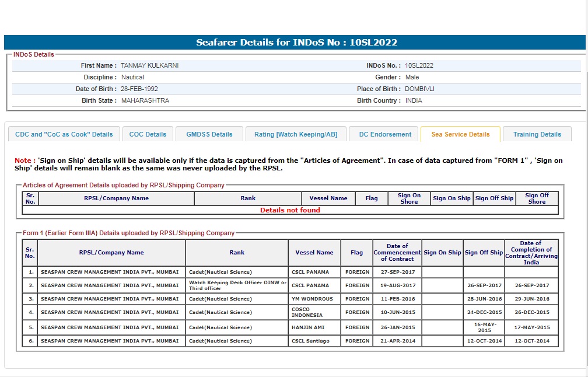This screenshot has height=377, width=588.
Task: Click the Date of Birth value 28-FEB-1992
Action: point(139,89)
